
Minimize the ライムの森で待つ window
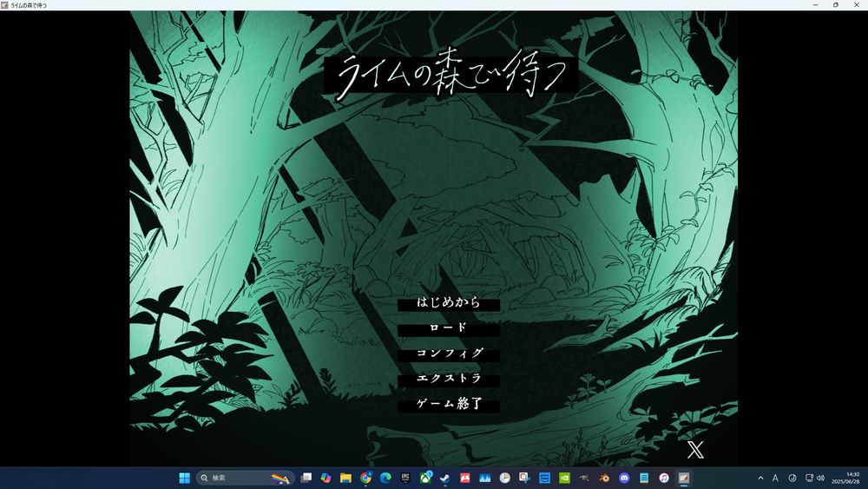pos(815,5)
